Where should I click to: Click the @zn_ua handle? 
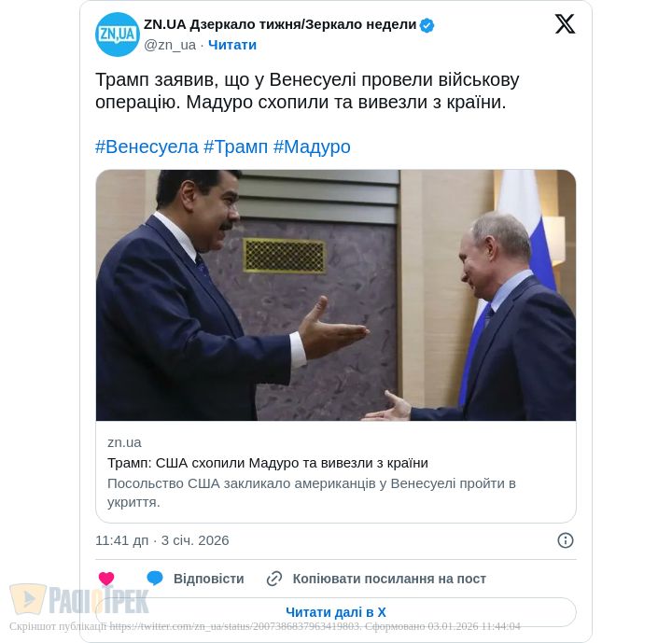point(170,45)
